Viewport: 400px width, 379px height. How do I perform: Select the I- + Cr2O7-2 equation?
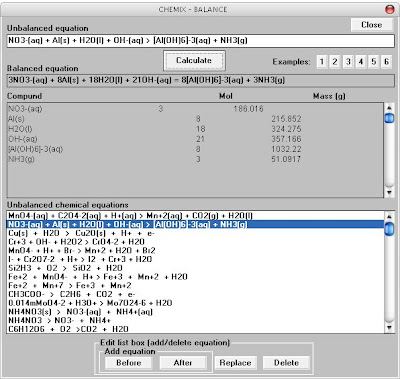pyautogui.click(x=195, y=259)
